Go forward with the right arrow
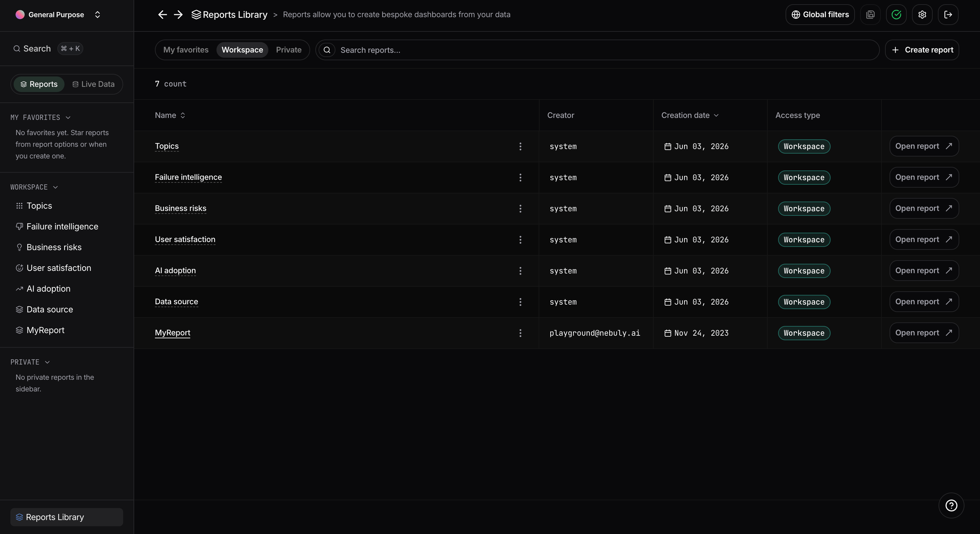980x534 pixels. tap(178, 15)
